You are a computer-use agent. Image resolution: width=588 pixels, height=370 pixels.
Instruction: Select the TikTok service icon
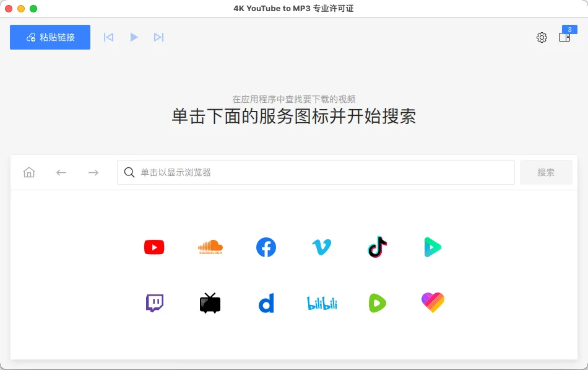click(x=377, y=247)
